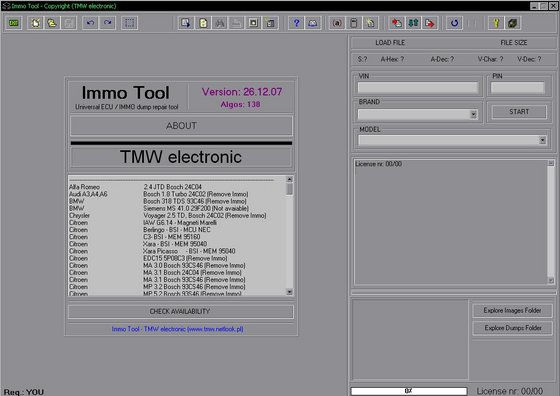
Task: Click the red arrow export icon
Action: point(430,23)
